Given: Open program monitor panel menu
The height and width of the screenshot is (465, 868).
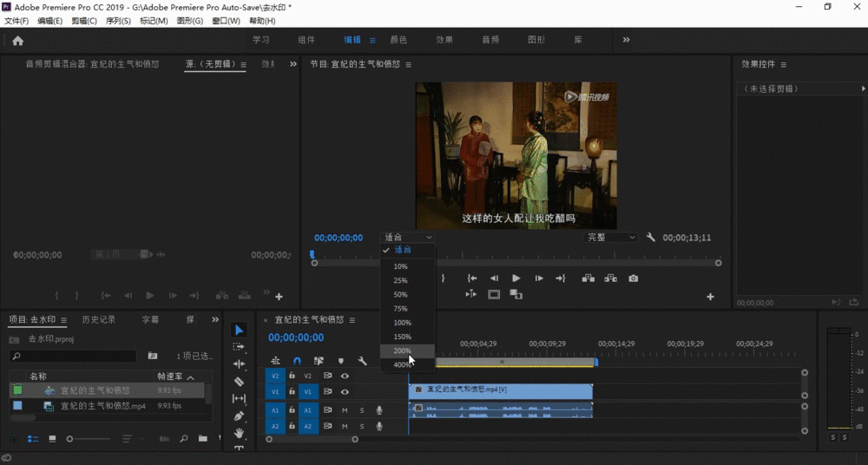Looking at the screenshot, I should [409, 65].
